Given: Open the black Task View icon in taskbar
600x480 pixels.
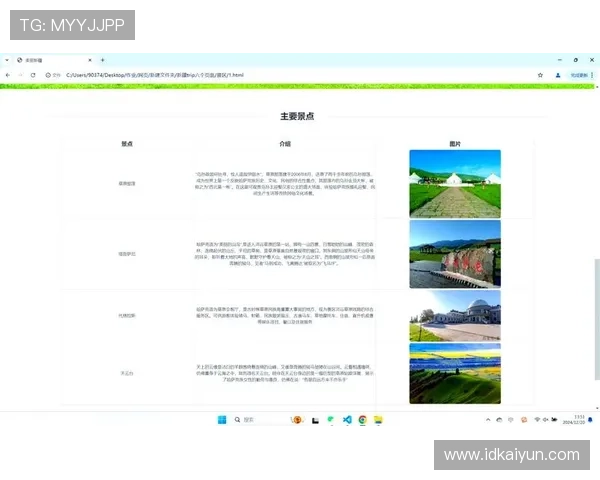Looking at the screenshot, I should 315,420.
